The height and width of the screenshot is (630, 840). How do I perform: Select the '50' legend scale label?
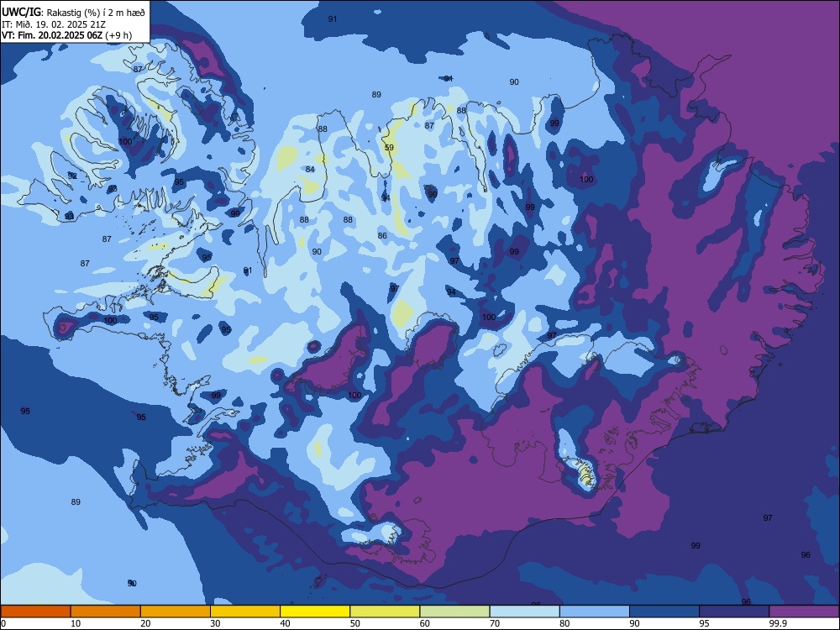tap(354, 623)
